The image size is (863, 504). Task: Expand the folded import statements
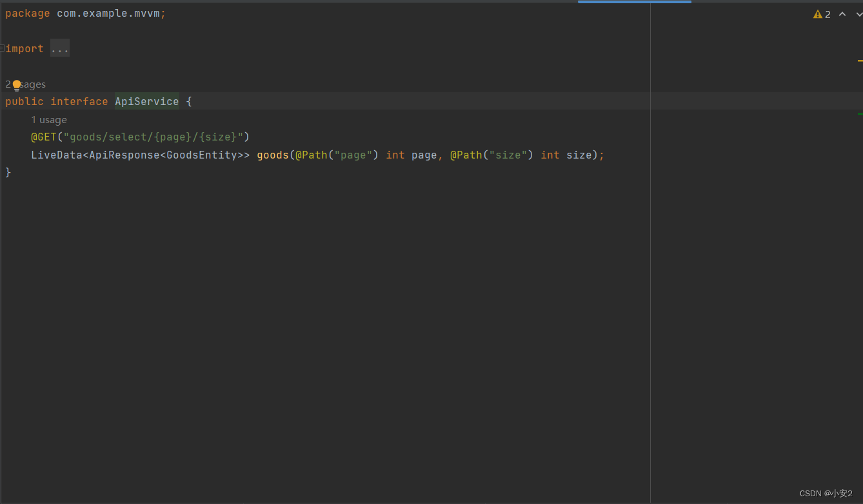pos(59,48)
